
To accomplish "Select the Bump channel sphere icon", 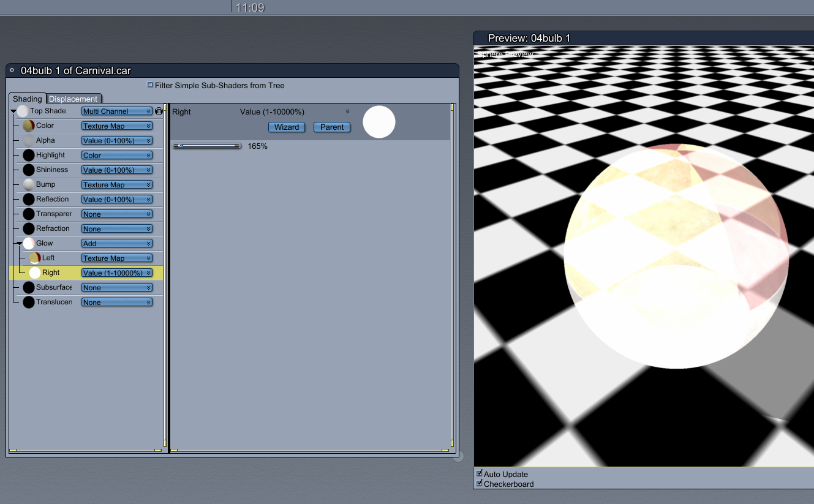I will coord(29,185).
